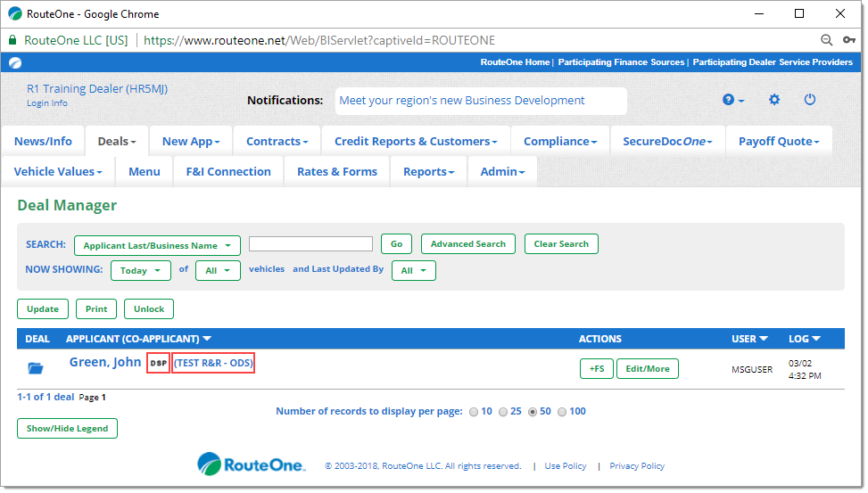Viewport: 868px width, 493px height.
Task: Open the News/Info tab
Action: point(43,141)
